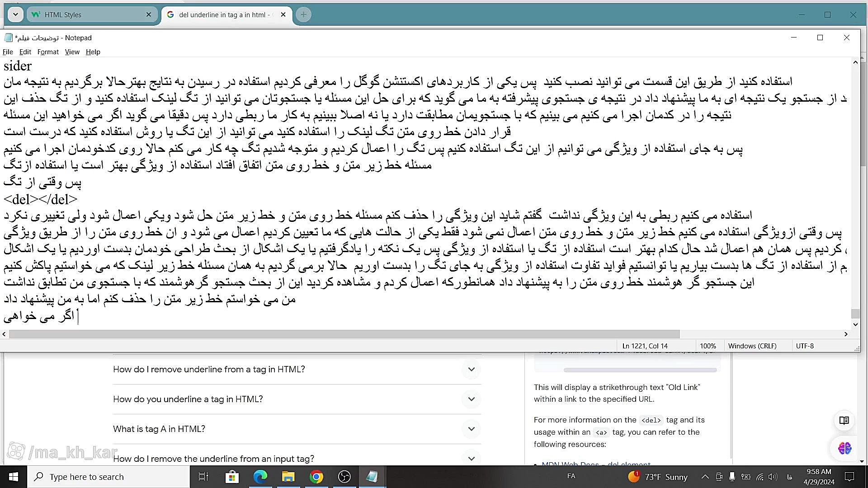The width and height of the screenshot is (868, 488).
Task: Click the '<del></del>' line in Notepad
Action: (40, 199)
